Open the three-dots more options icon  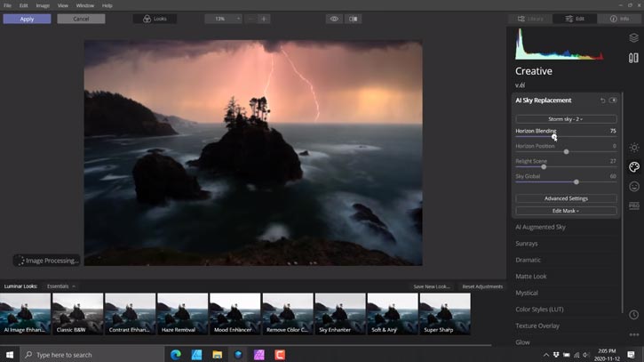[x=633, y=334]
